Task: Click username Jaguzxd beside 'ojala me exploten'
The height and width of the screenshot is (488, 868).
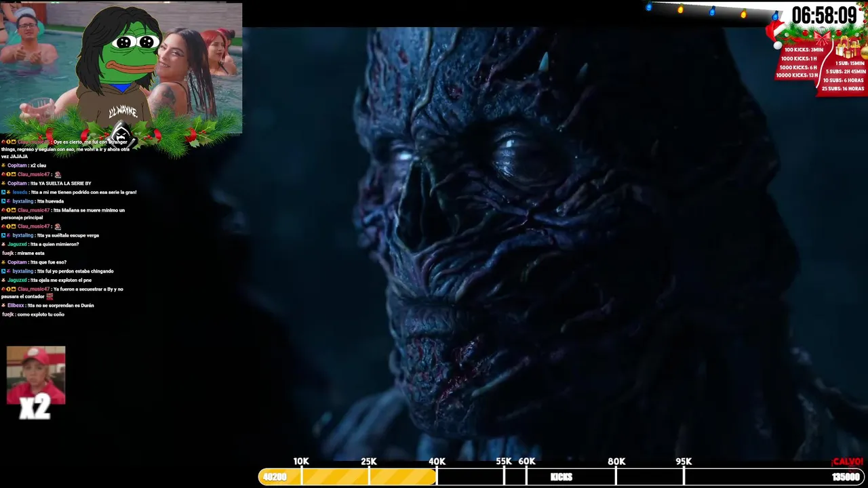Action: coord(17,280)
